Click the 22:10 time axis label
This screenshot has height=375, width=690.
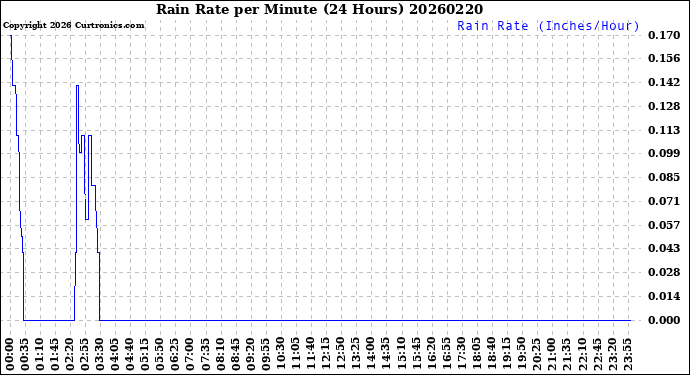pos(582,355)
